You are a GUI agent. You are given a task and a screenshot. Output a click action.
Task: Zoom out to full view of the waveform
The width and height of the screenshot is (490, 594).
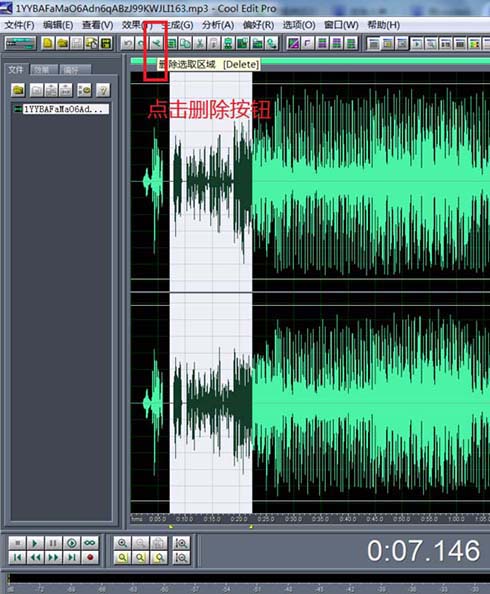[159, 543]
